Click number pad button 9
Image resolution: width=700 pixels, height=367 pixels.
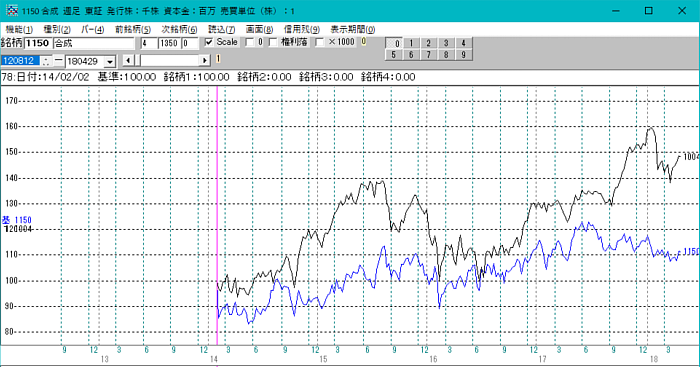tap(463, 54)
